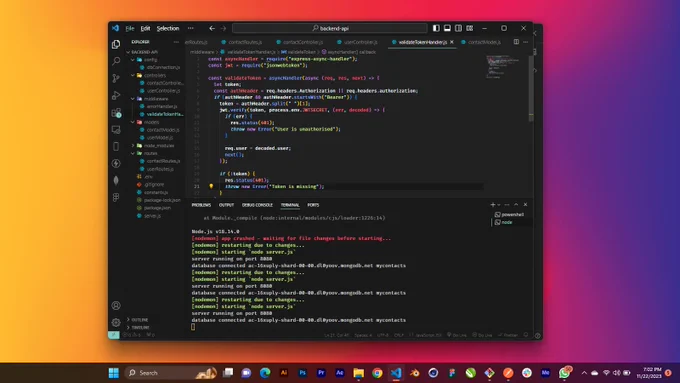Open errorHandler.js in the file tree
Viewport: 680px width, 383px height.
161,106
